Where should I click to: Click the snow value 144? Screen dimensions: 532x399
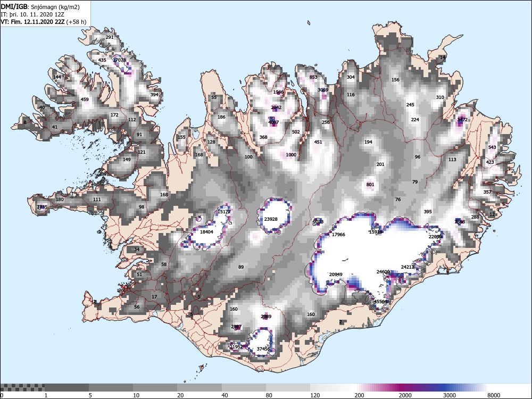point(57,77)
